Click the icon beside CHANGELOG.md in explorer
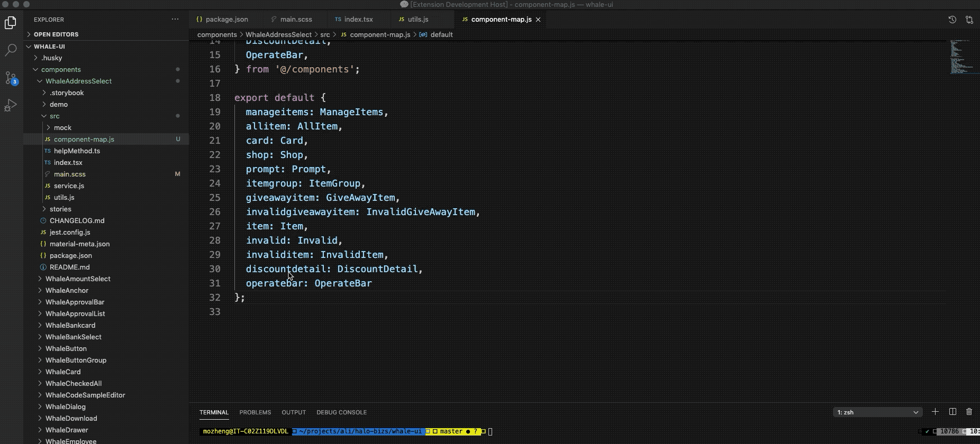980x444 pixels. point(43,220)
